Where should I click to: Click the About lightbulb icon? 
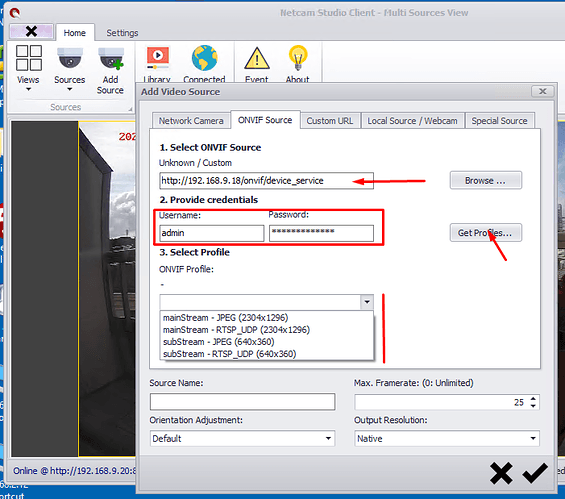(x=298, y=58)
